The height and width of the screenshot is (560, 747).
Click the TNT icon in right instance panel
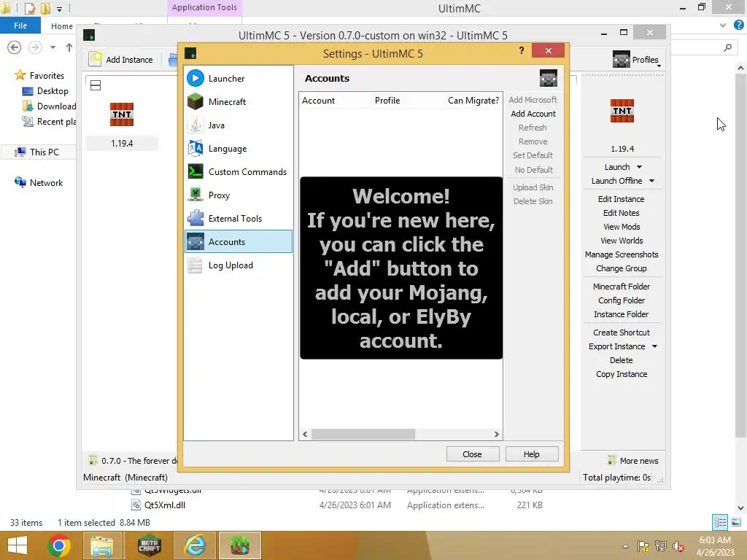(x=622, y=111)
